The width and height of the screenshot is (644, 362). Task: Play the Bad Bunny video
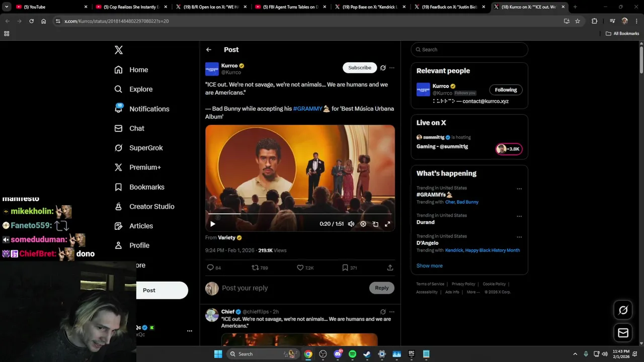212,224
